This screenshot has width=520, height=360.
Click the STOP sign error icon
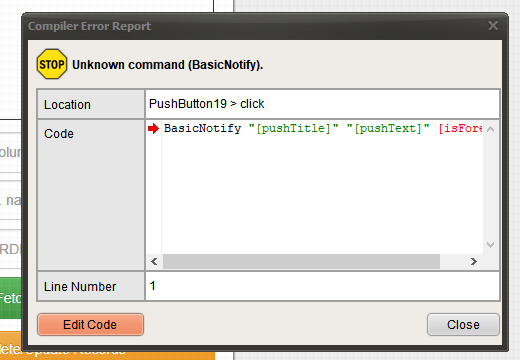(52, 64)
